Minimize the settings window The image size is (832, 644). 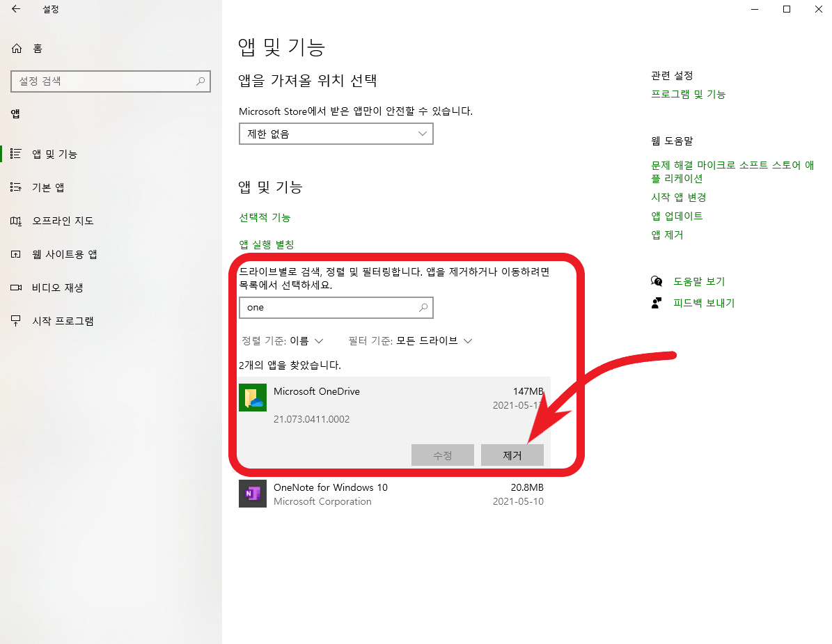tap(755, 9)
